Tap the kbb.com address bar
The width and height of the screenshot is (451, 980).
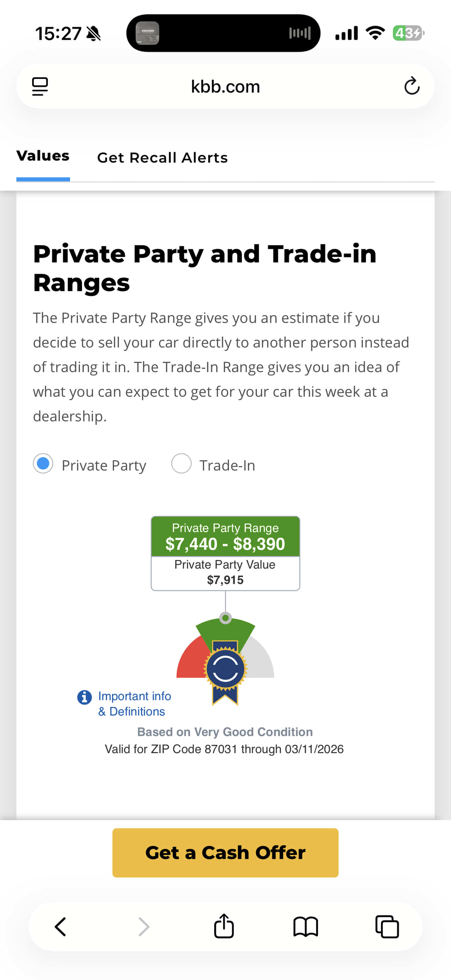[x=225, y=86]
